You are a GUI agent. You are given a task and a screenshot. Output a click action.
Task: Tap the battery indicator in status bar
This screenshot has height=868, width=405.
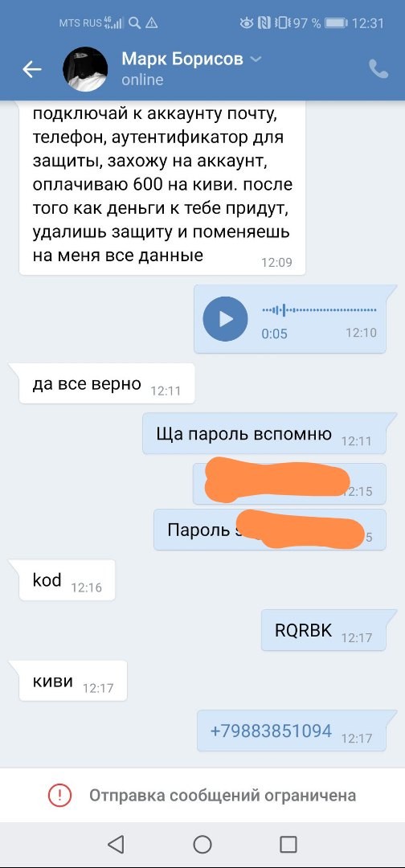336,23
